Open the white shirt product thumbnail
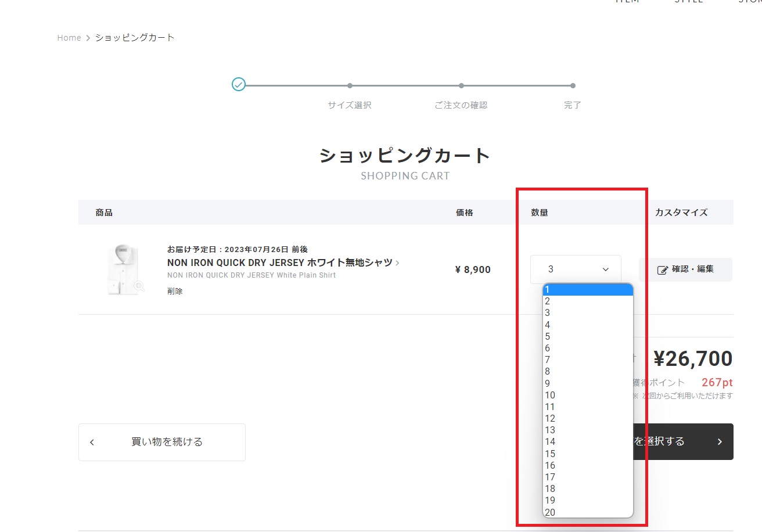 [x=124, y=269]
